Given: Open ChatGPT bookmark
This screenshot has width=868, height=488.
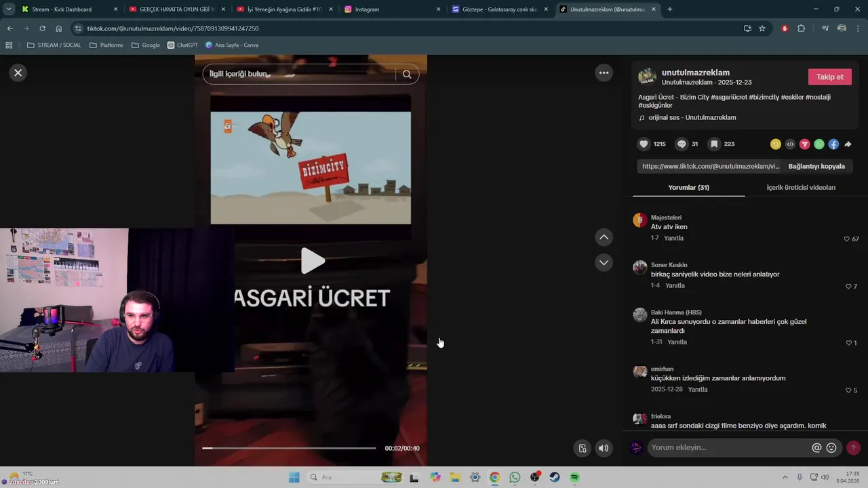Looking at the screenshot, I should [x=182, y=45].
